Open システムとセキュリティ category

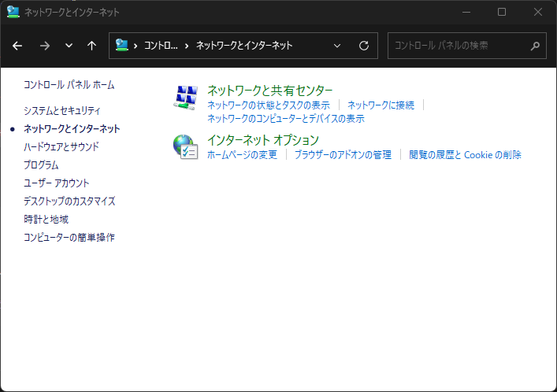pyautogui.click(x=62, y=111)
